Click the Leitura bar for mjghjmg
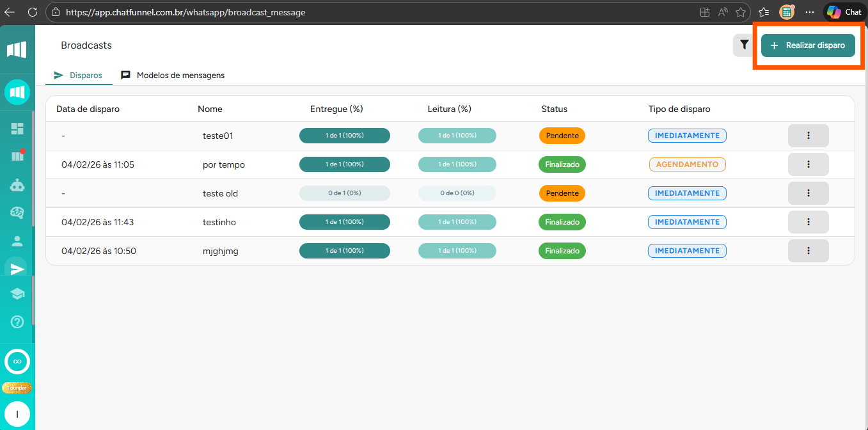Screen dimensions: 868x430 [x=457, y=251]
